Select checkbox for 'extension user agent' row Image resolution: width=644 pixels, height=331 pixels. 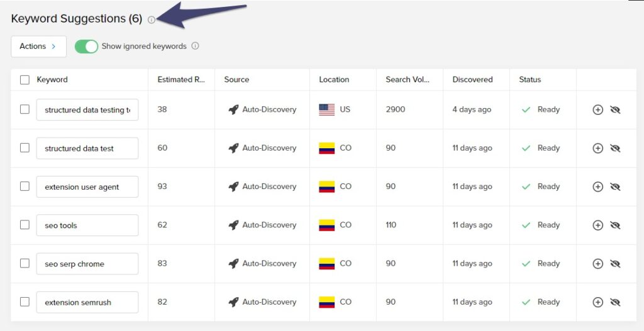(x=25, y=186)
